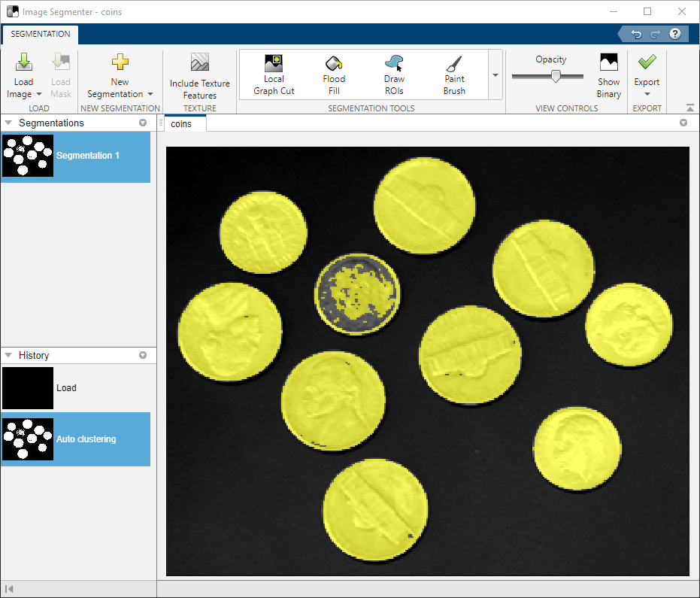Open the Export dropdown menu
The height and width of the screenshot is (598, 700).
pos(647,94)
